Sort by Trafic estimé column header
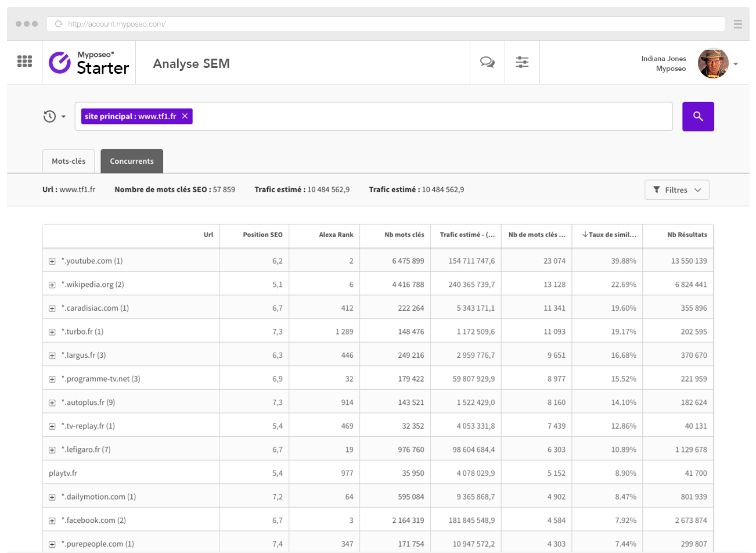 click(x=467, y=235)
